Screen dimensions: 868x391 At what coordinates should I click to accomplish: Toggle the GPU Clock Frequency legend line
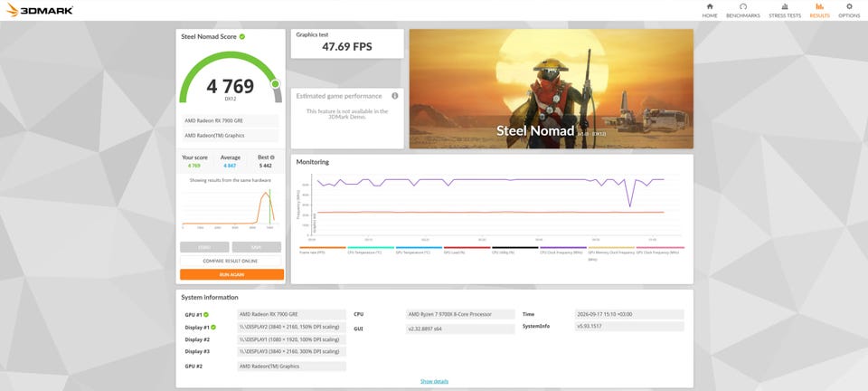(x=660, y=250)
